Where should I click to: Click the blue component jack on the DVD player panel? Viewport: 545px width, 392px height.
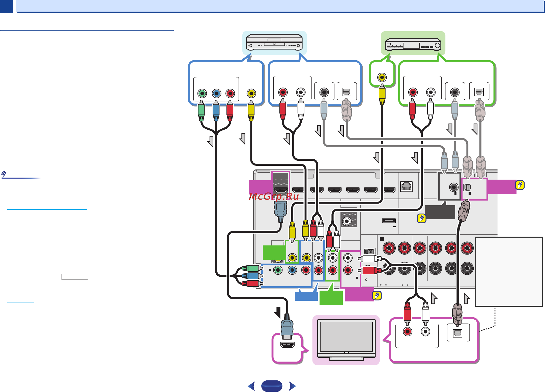coord(216,93)
